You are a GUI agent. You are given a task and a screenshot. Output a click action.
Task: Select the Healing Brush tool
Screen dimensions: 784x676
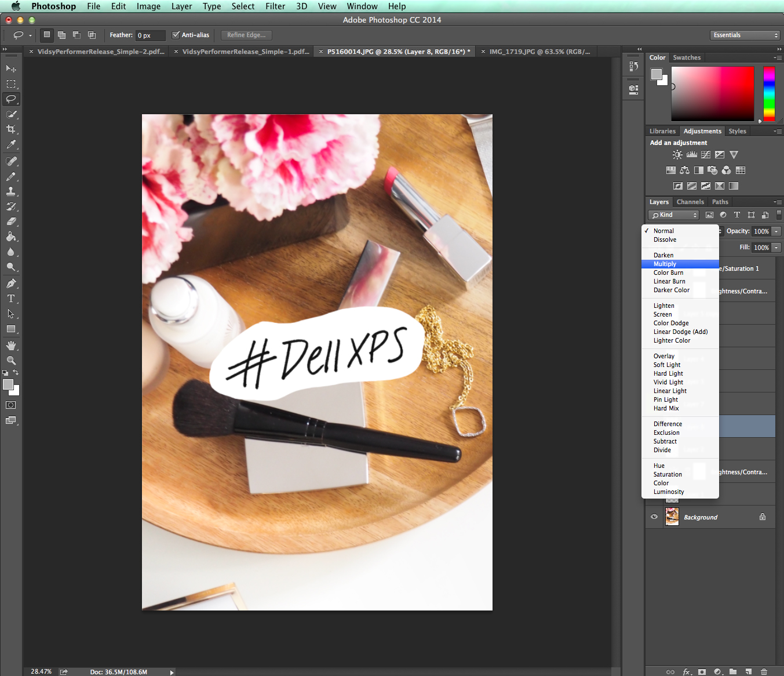11,161
